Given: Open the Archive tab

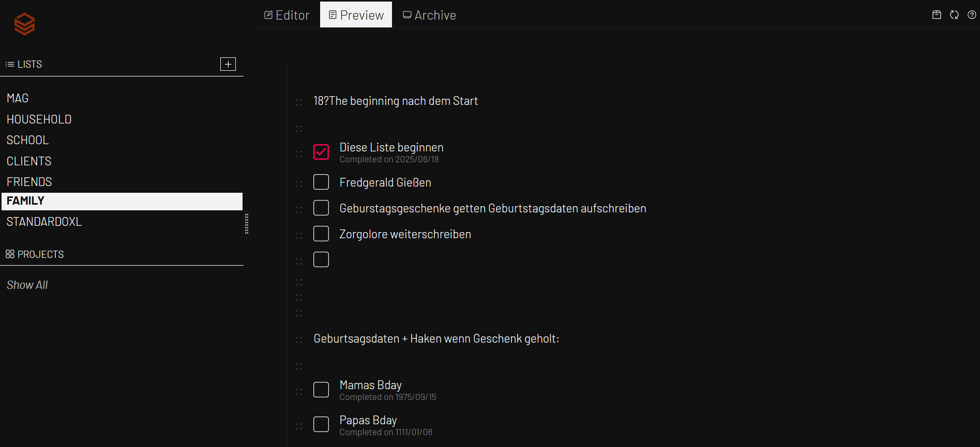Looking at the screenshot, I should (429, 15).
